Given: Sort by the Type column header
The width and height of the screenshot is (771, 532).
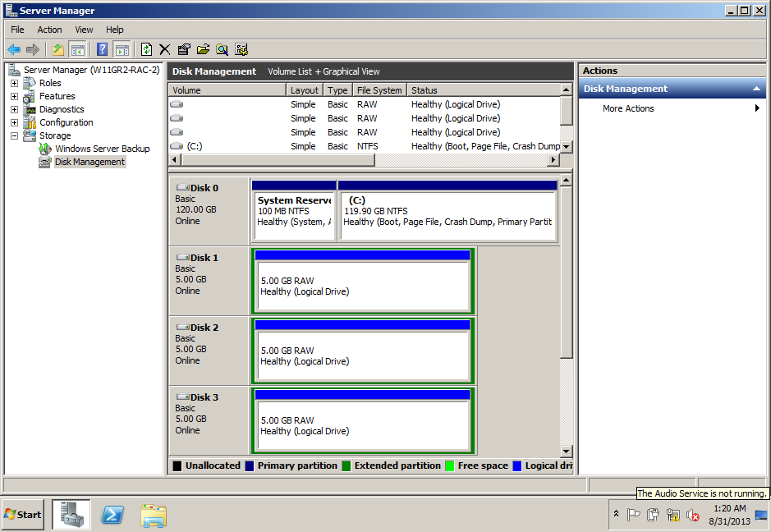Looking at the screenshot, I should 337,90.
